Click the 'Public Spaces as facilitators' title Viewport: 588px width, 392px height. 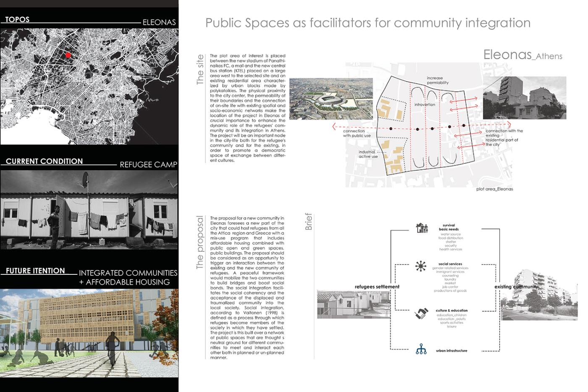click(367, 23)
